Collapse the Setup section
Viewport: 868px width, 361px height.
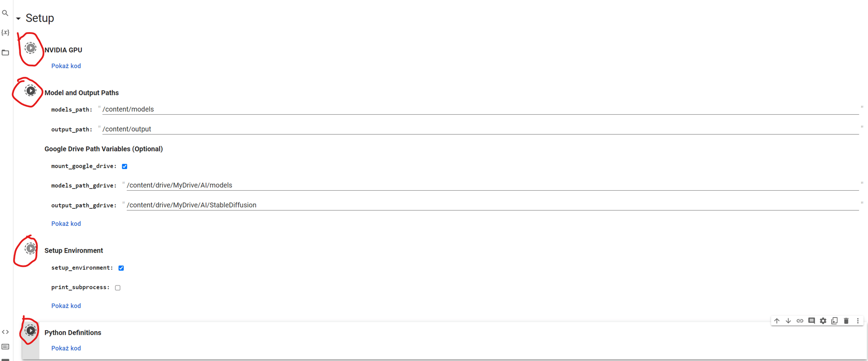[19, 19]
